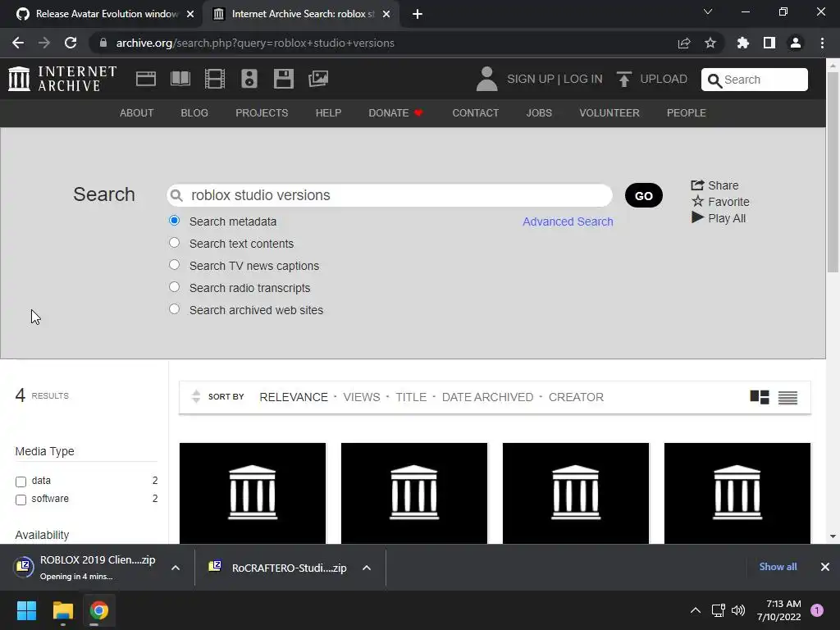Select Search TV news captions option

pos(174,265)
